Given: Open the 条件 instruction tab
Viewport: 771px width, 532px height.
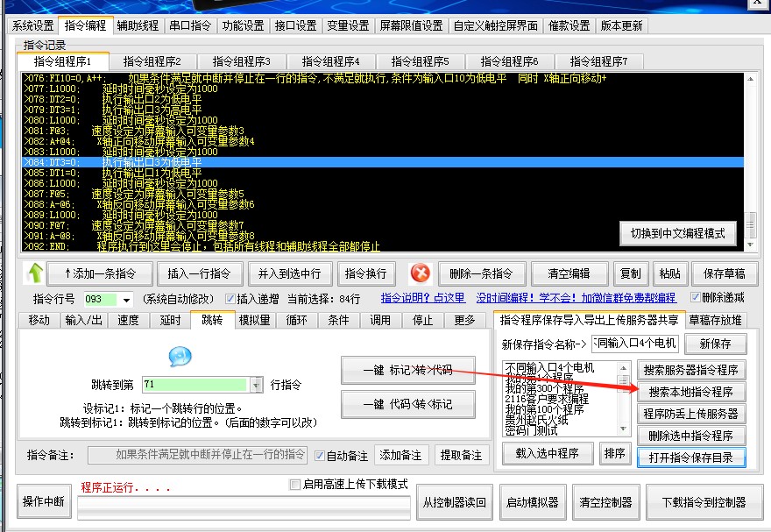Looking at the screenshot, I should pyautogui.click(x=338, y=321).
